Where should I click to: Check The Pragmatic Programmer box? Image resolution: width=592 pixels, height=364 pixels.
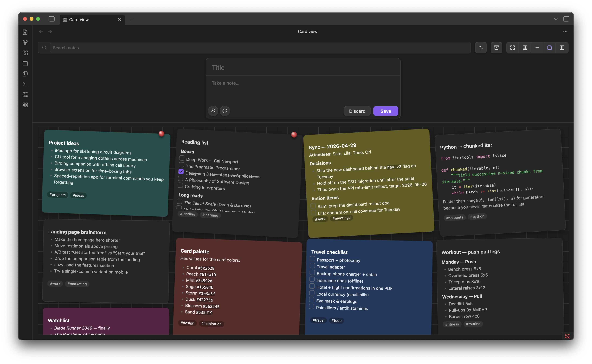click(181, 165)
